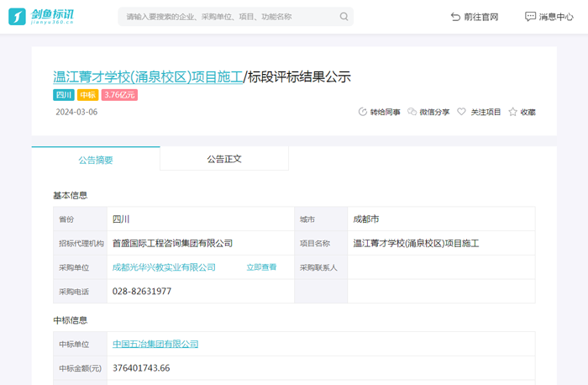Select the date 2024-03-06
This screenshot has height=385, width=588.
tap(76, 112)
